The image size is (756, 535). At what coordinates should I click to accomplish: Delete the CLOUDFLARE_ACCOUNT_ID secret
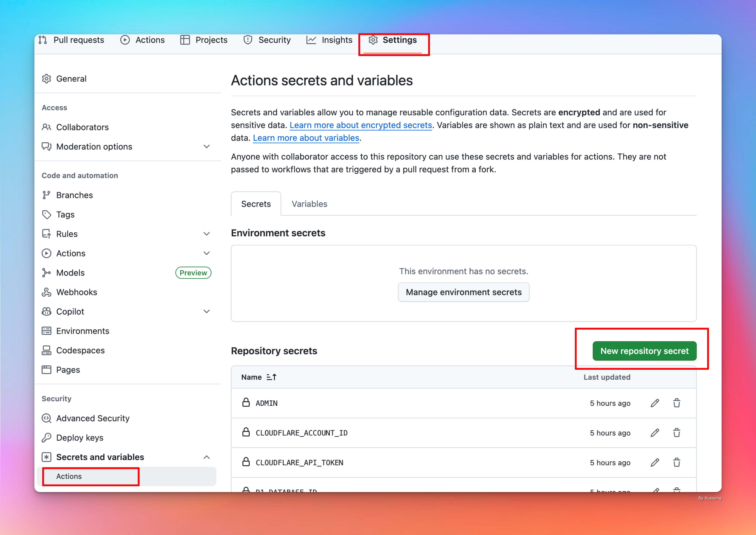[677, 433]
